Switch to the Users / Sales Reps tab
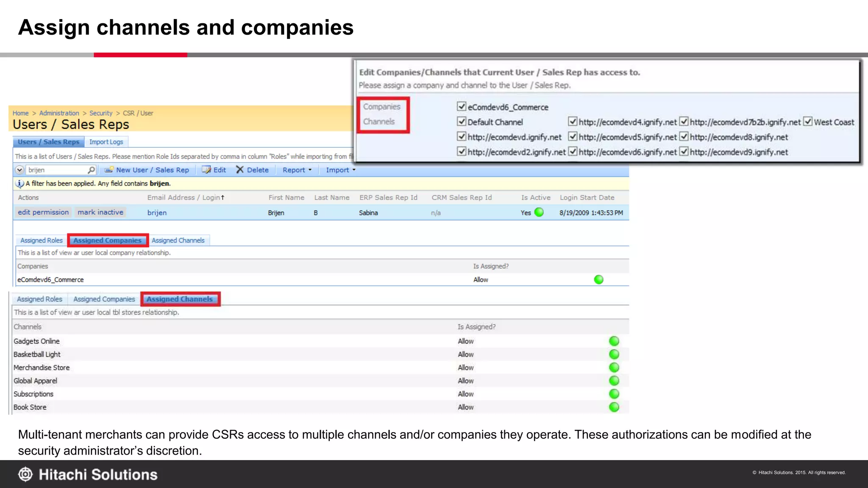This screenshot has width=868, height=488. coord(48,142)
